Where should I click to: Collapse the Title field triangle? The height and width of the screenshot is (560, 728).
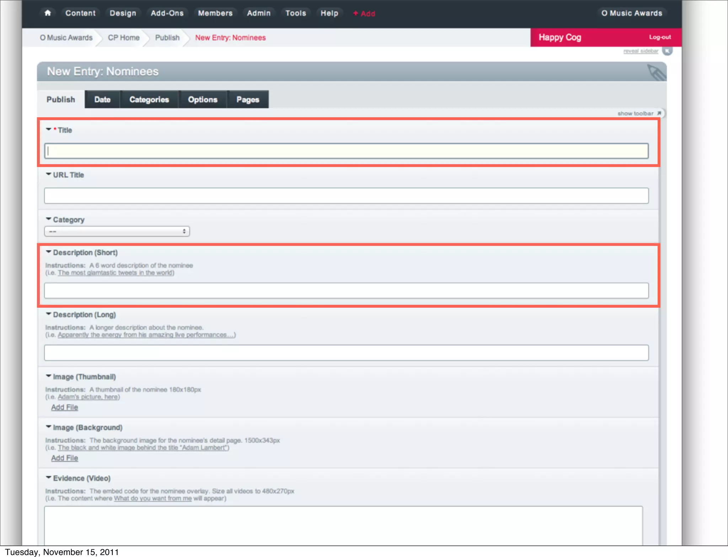[49, 130]
